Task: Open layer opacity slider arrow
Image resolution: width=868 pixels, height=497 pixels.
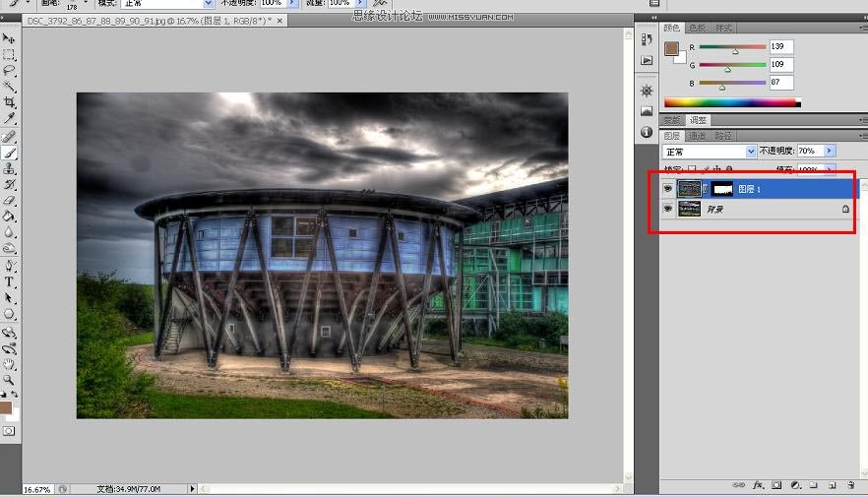Action: tap(830, 151)
